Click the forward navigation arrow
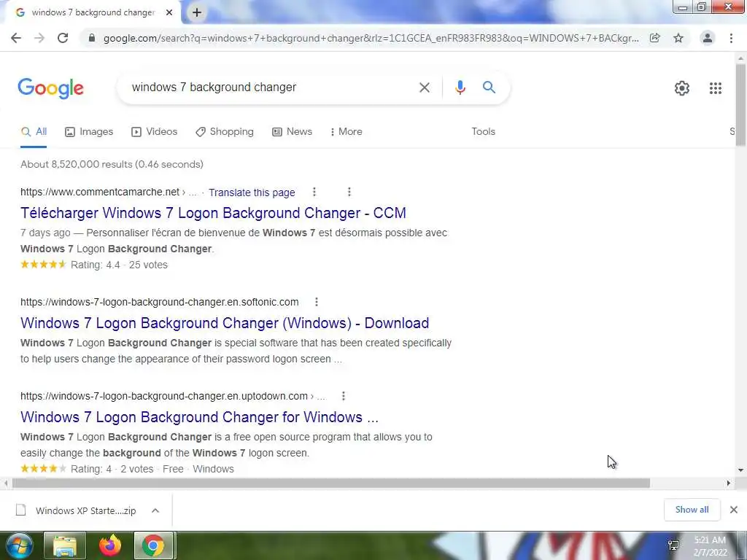Screen dimensions: 747x560 pos(39,38)
